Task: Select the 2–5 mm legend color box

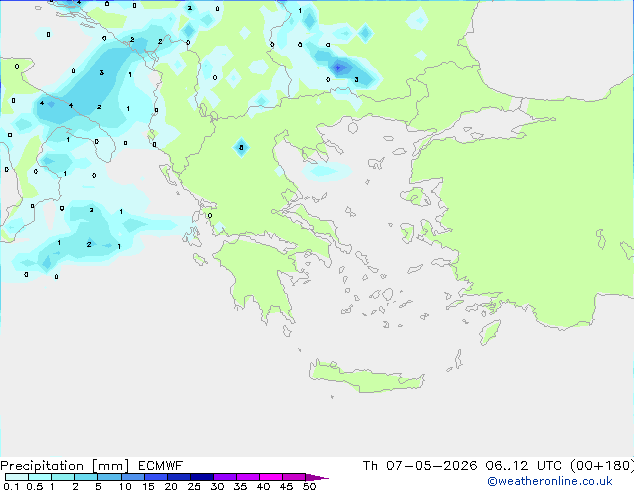Action: pos(86,477)
